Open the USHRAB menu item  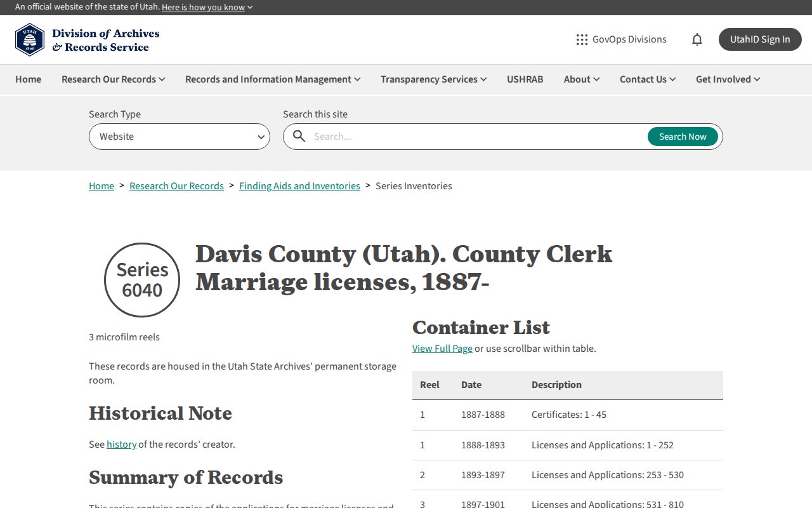(525, 79)
